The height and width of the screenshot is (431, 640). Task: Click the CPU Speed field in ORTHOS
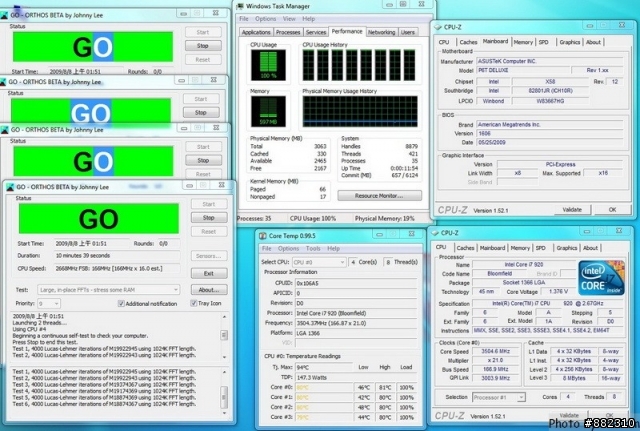pos(117,269)
